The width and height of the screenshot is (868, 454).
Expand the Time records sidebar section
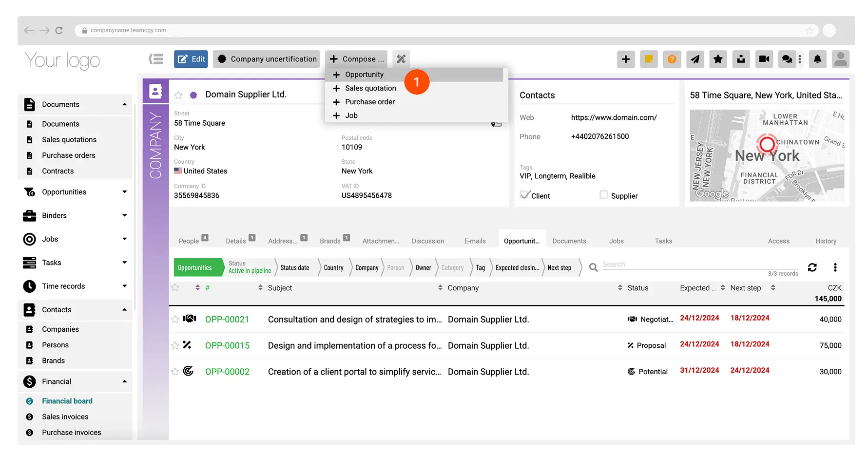124,286
